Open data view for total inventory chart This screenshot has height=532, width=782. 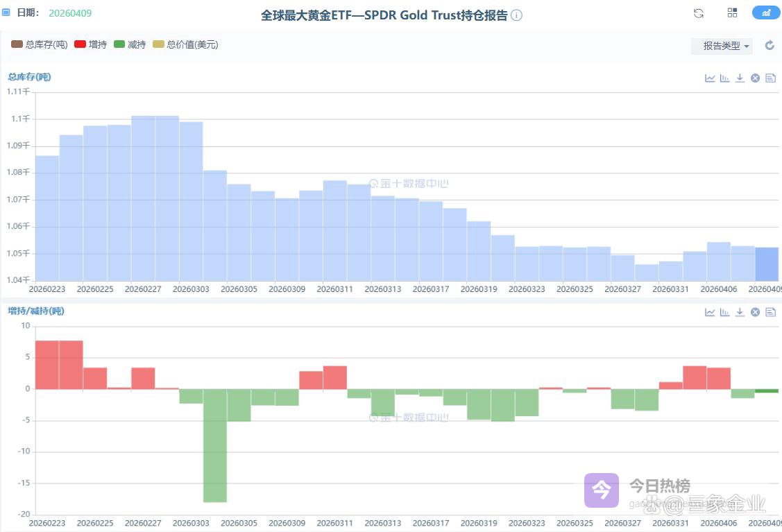770,78
